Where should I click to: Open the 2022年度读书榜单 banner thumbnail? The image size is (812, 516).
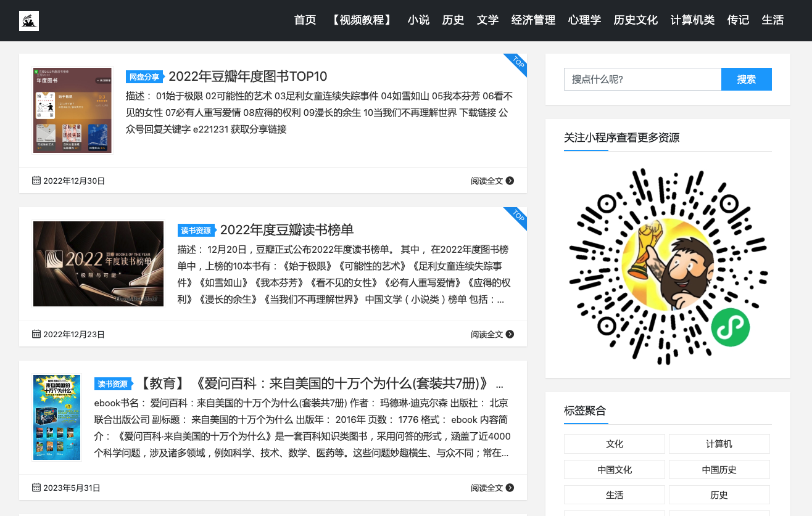click(98, 264)
